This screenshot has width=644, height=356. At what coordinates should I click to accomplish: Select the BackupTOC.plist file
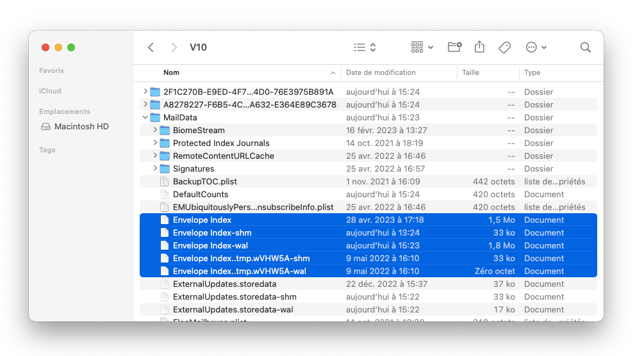tap(204, 182)
